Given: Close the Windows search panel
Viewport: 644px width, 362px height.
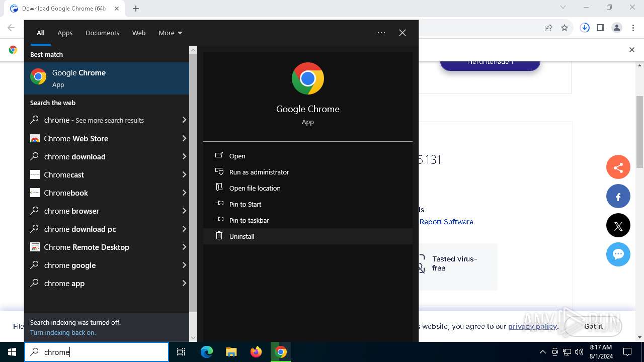Looking at the screenshot, I should [x=403, y=33].
